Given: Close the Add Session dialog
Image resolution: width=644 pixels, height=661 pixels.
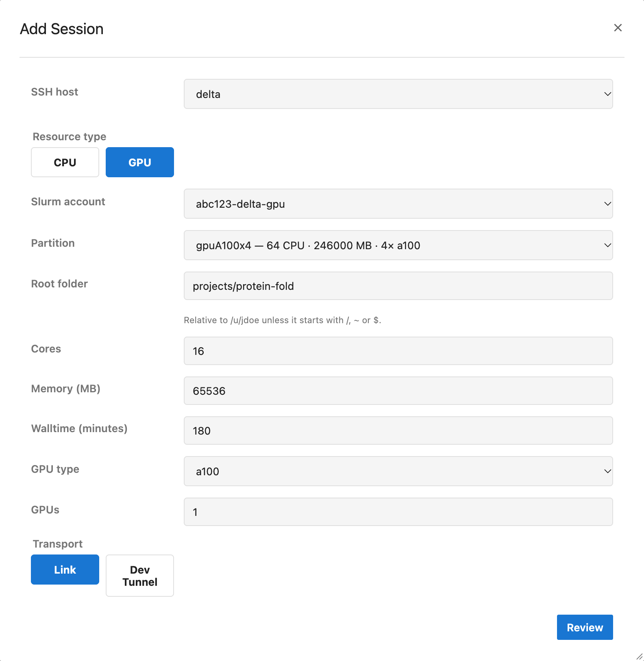Looking at the screenshot, I should 618,28.
